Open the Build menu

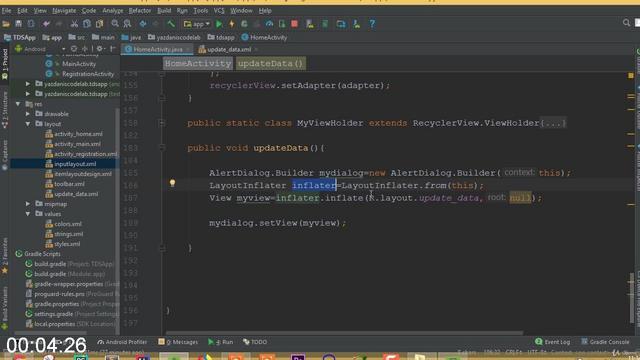(x=164, y=11)
